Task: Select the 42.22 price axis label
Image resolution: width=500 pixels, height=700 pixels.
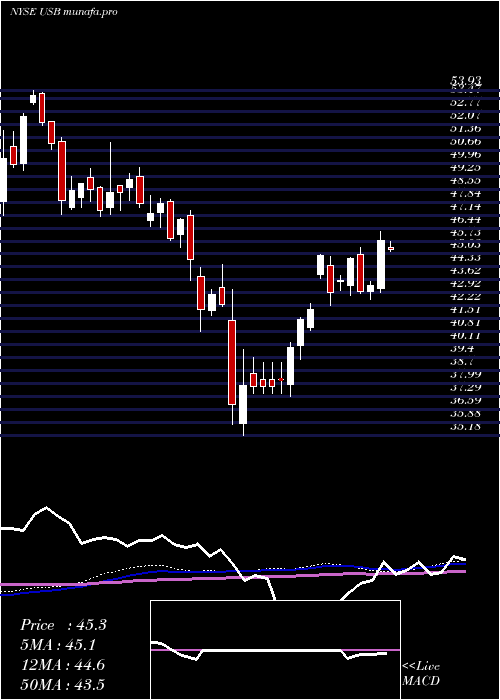Action: 466,296
